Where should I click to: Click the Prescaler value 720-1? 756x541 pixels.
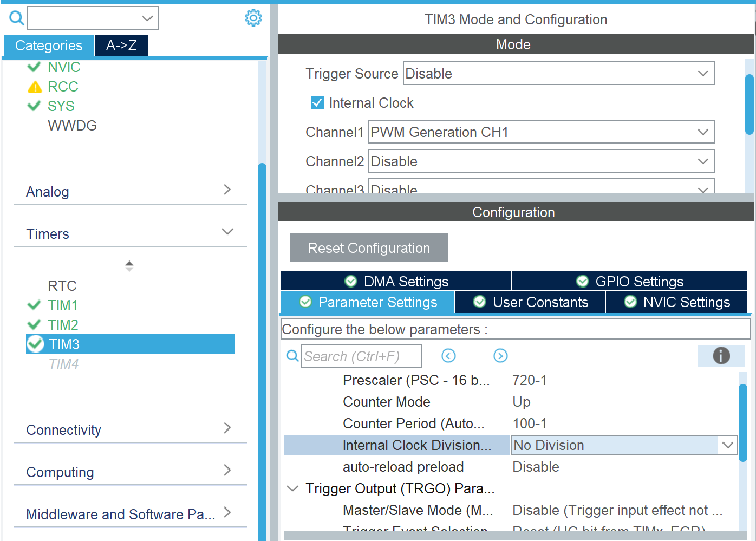coord(530,380)
